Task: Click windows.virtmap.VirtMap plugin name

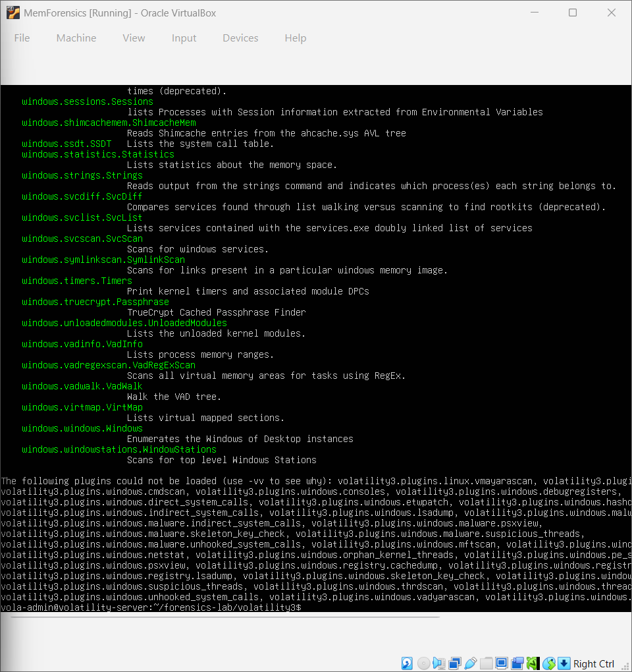Action: click(x=82, y=407)
